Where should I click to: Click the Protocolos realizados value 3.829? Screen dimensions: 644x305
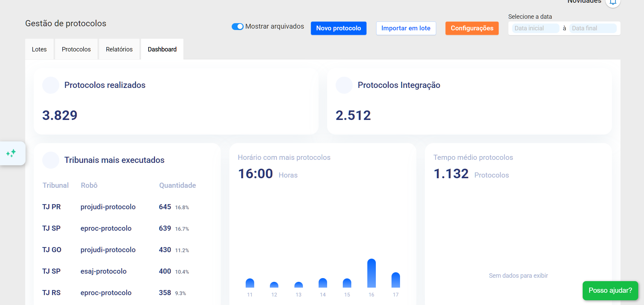(x=60, y=115)
